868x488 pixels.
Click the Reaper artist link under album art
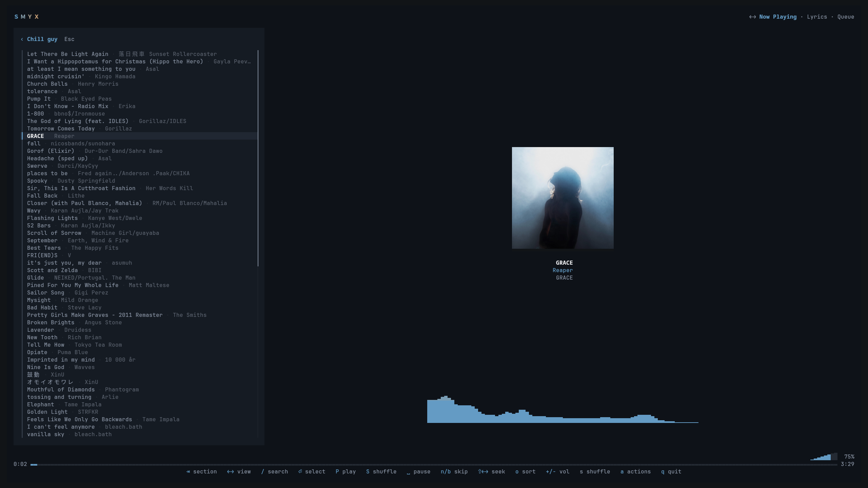tap(563, 270)
